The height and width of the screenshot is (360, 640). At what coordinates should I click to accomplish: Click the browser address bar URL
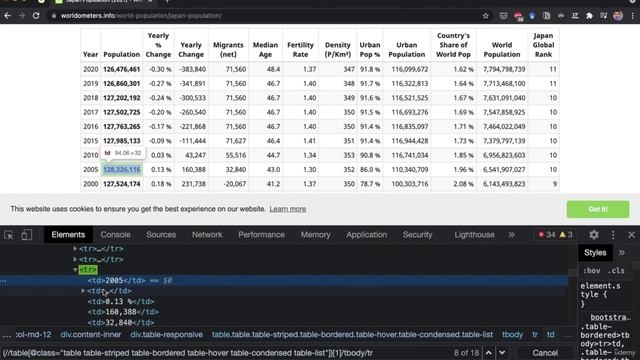click(x=141, y=16)
